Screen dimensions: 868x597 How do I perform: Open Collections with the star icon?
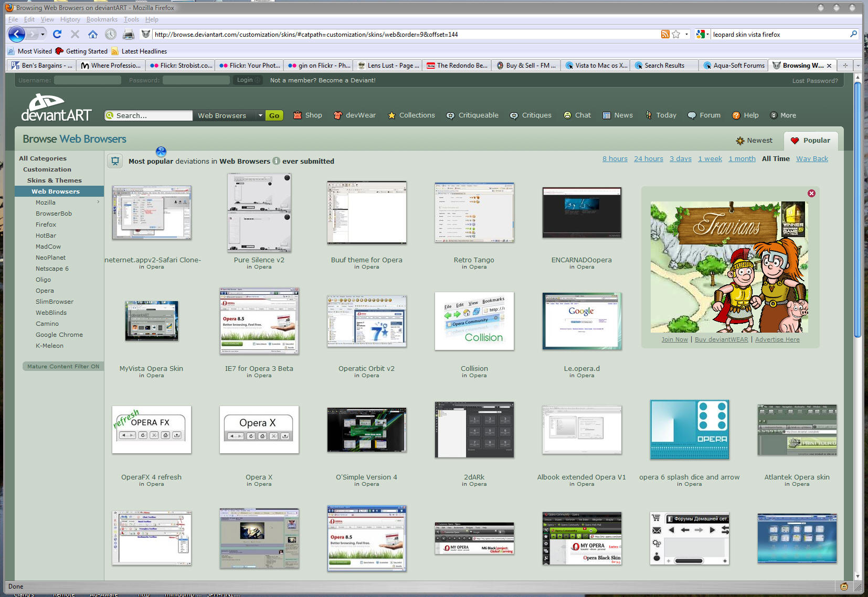pos(411,115)
